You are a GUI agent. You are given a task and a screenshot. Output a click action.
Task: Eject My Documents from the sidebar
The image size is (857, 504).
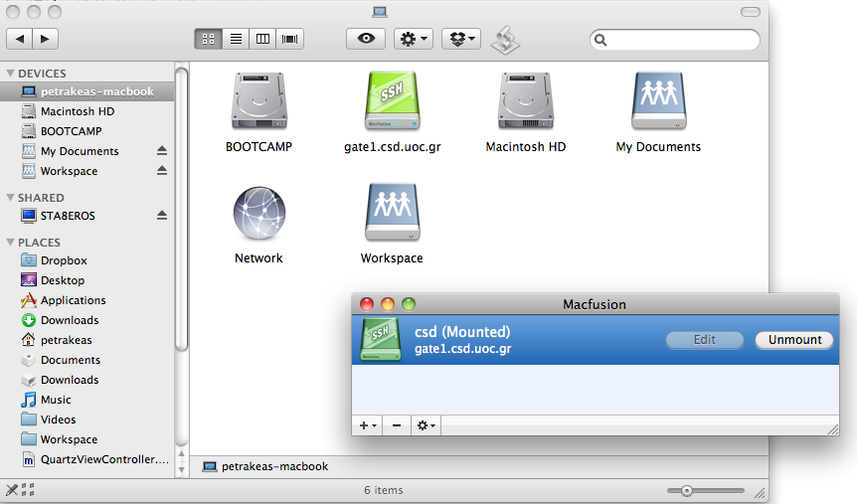click(162, 150)
